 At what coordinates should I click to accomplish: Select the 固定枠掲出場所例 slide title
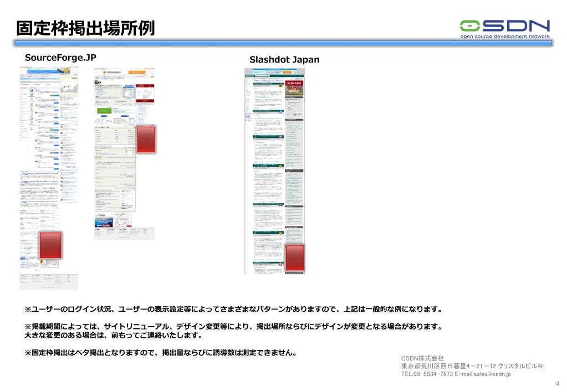85,28
